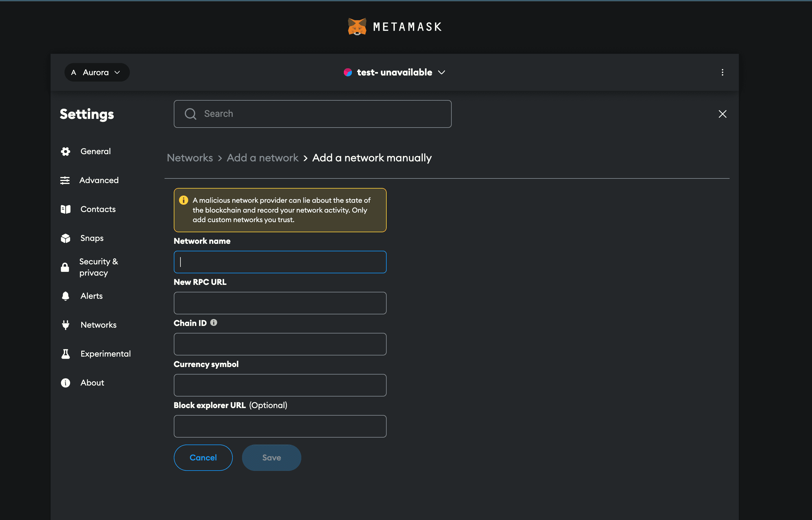Click the Settings heading

[87, 114]
